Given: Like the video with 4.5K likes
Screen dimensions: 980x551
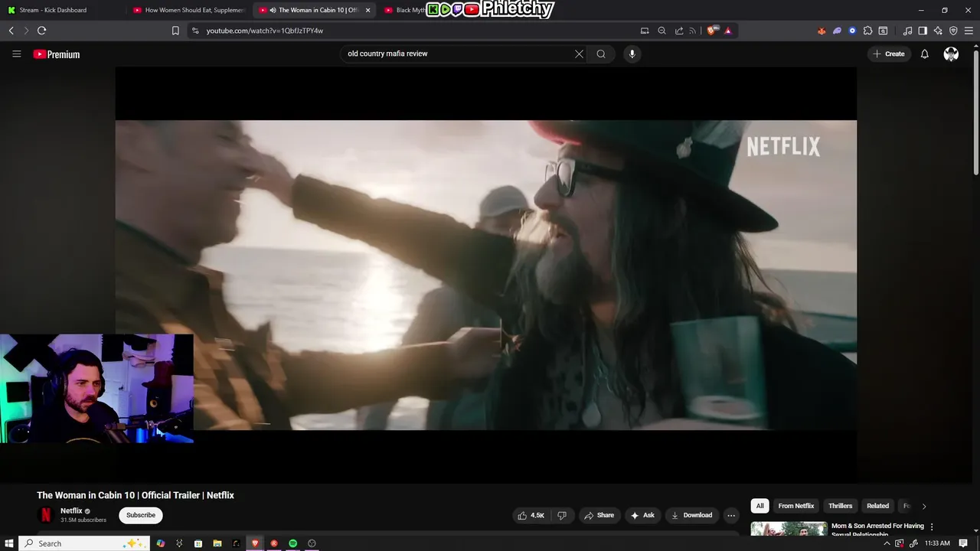Looking at the screenshot, I should pyautogui.click(x=531, y=515).
